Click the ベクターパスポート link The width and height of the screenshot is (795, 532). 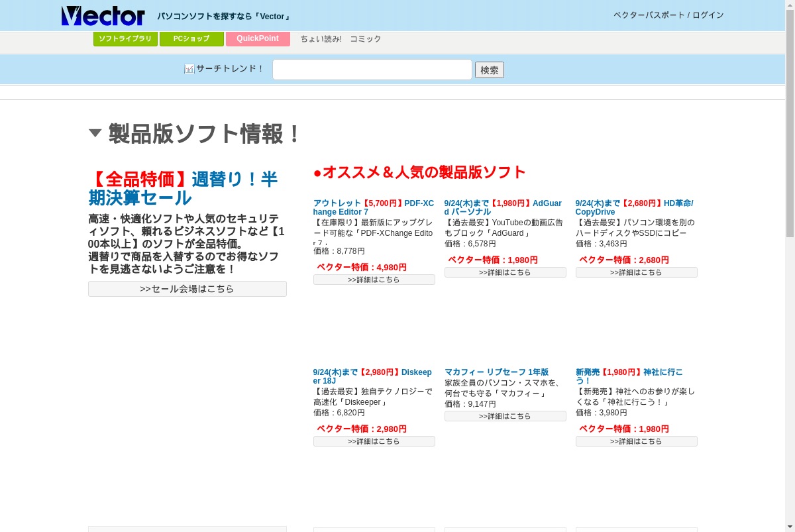(x=649, y=15)
